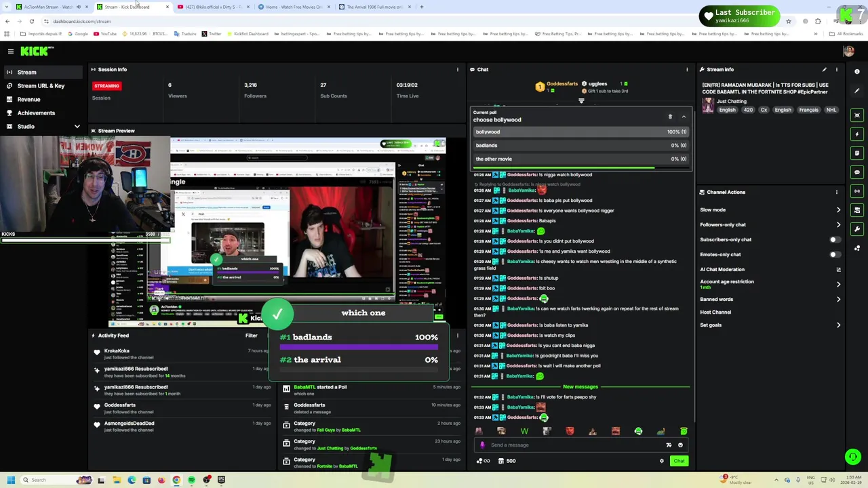The width and height of the screenshot is (868, 488).
Task: Click right rail note widget icon
Action: pyautogui.click(x=857, y=153)
